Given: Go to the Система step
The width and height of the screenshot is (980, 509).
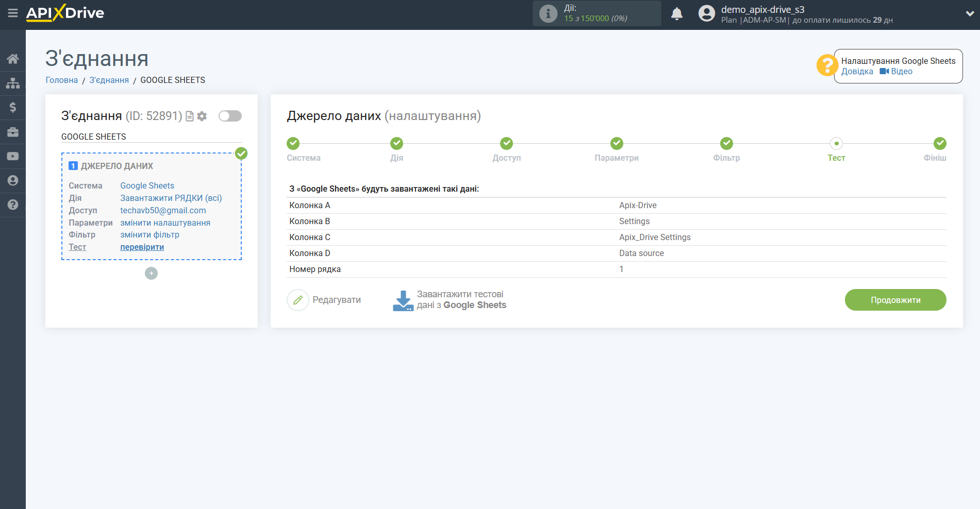Looking at the screenshot, I should tap(293, 144).
